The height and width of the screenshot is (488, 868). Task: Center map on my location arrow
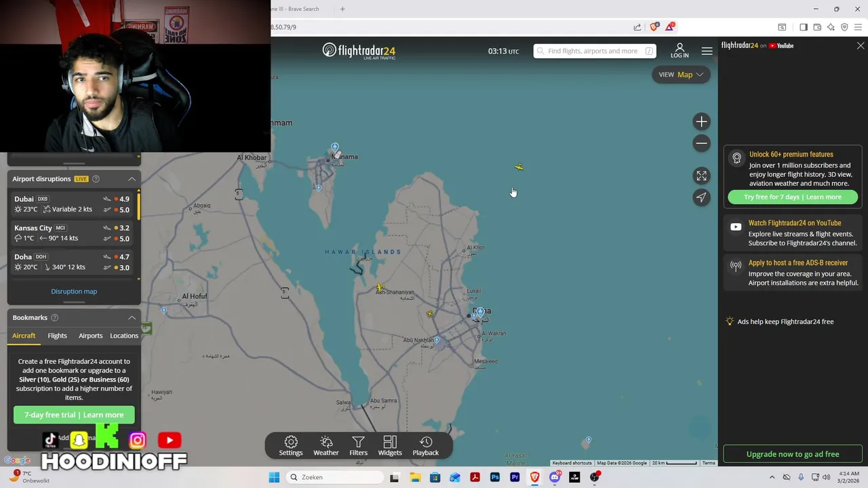coord(701,197)
